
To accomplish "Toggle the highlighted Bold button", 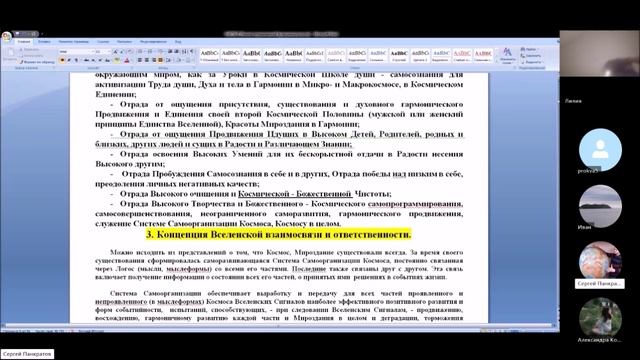I will pos(62,60).
